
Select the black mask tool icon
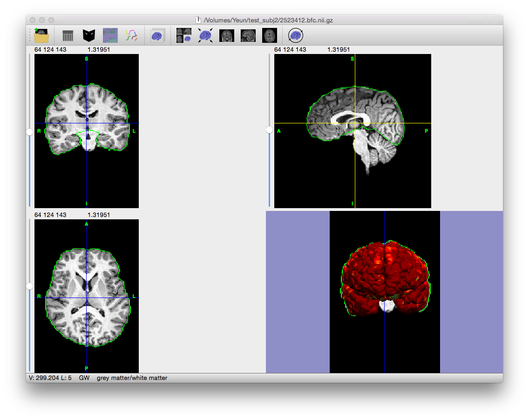tap(89, 35)
